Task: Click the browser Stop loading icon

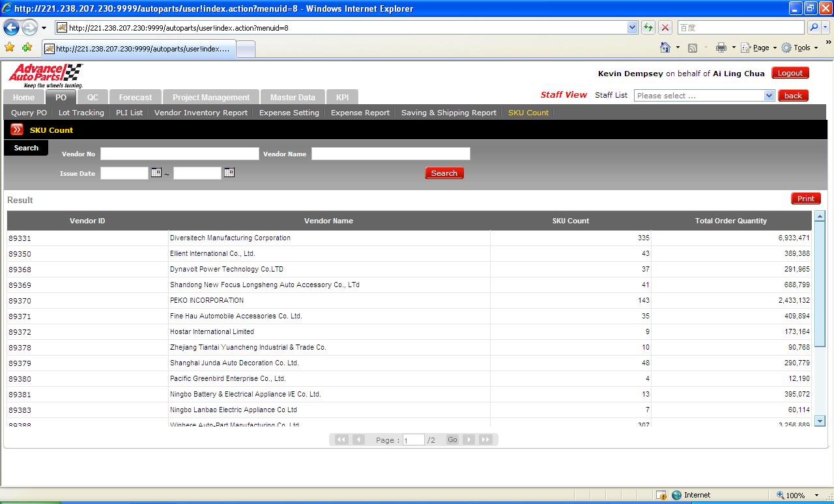Action: tap(665, 27)
